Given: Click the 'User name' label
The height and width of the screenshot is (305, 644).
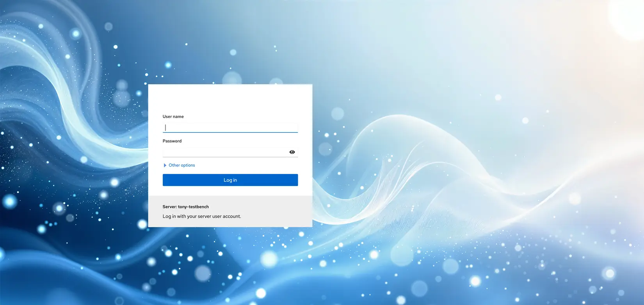Looking at the screenshot, I should click(x=173, y=117).
